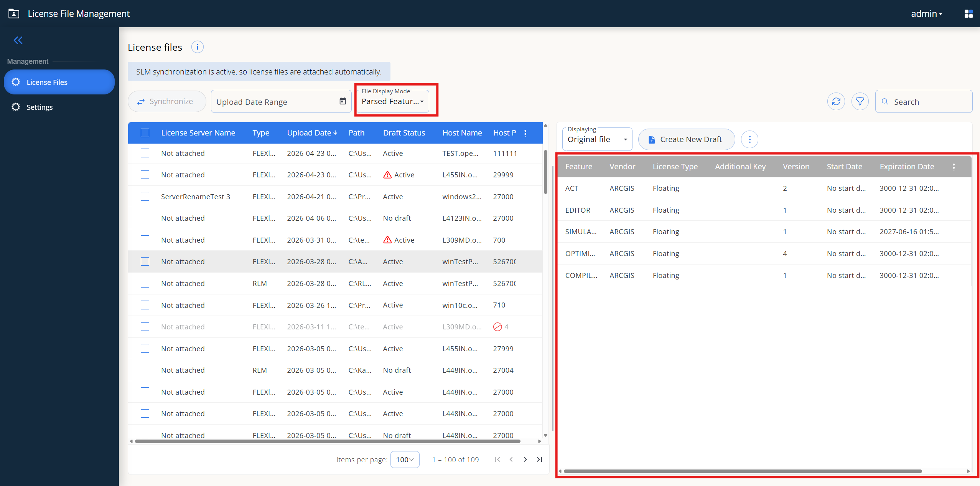Sort by the Path column header

pyautogui.click(x=356, y=133)
